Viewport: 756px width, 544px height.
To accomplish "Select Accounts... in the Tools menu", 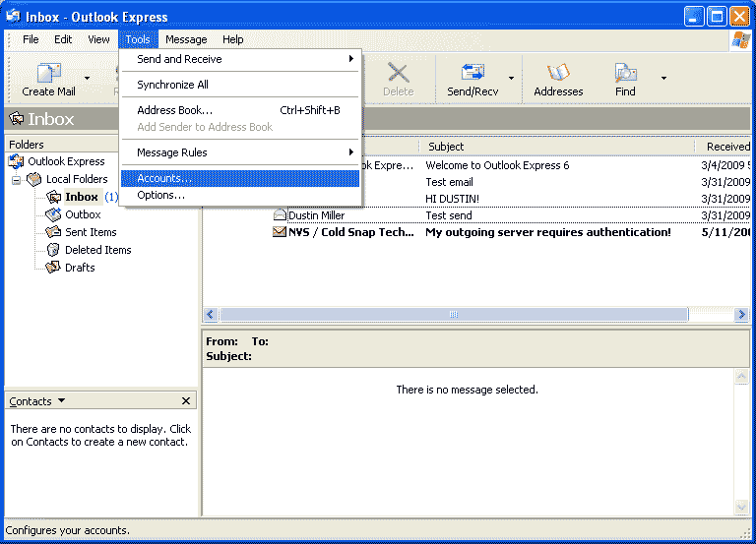I will point(240,178).
